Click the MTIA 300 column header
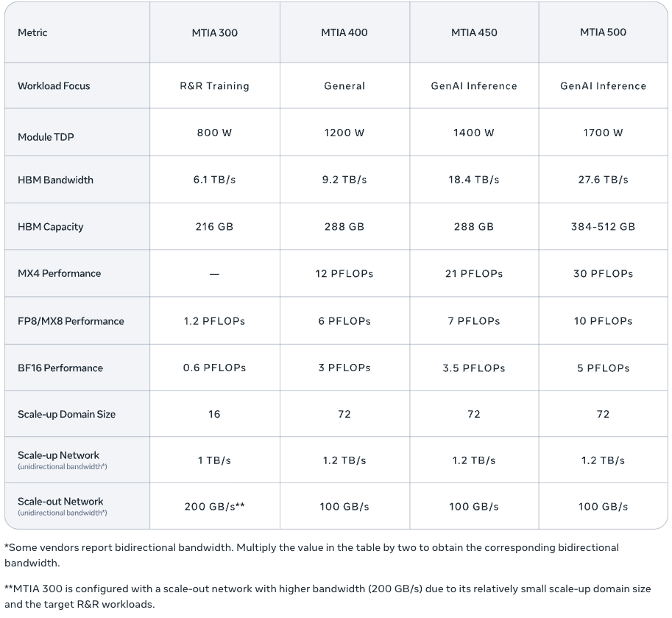672x618 pixels. tap(214, 32)
